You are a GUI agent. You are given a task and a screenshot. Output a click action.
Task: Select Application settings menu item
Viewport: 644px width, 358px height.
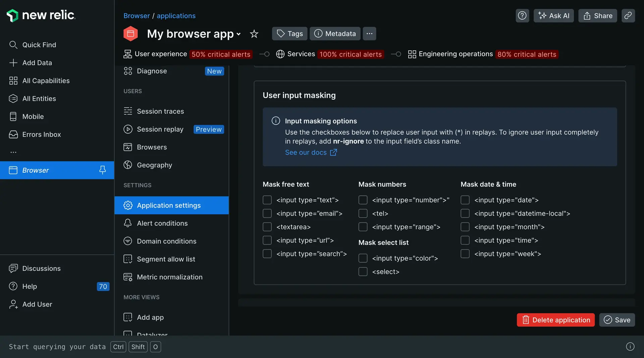tap(171, 205)
